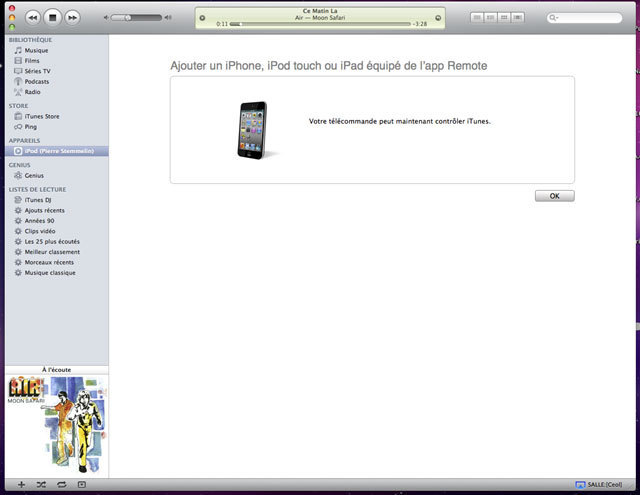
Task: Click the previous track rewind button
Action: point(33,18)
